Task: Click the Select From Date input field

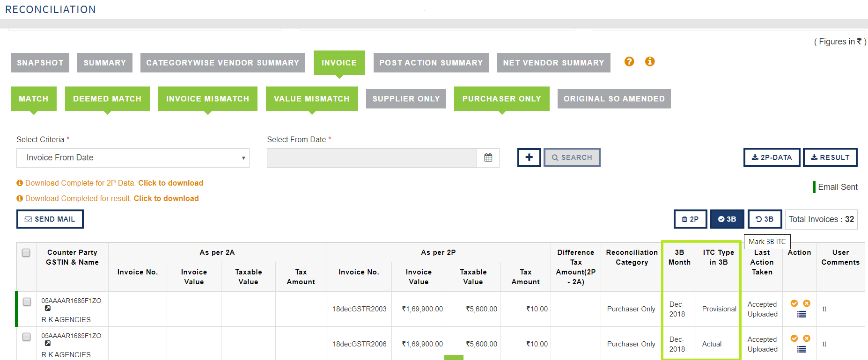Action: (x=372, y=158)
